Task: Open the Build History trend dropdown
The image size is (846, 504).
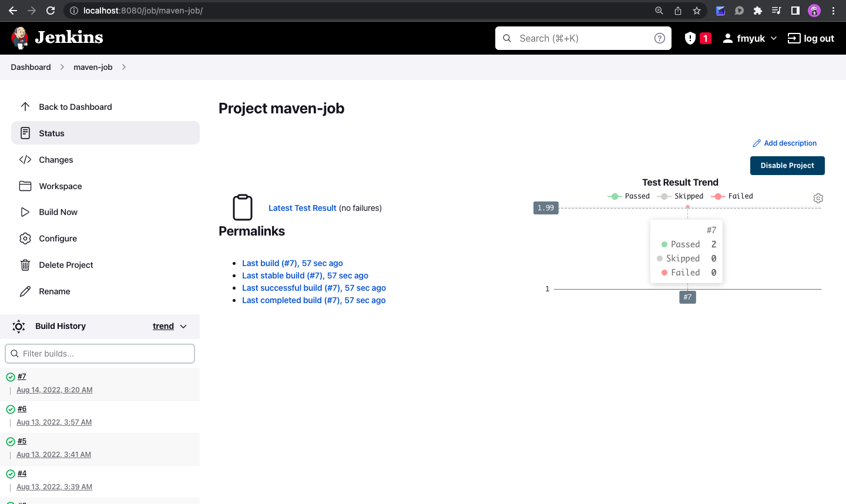Action: pos(170,326)
